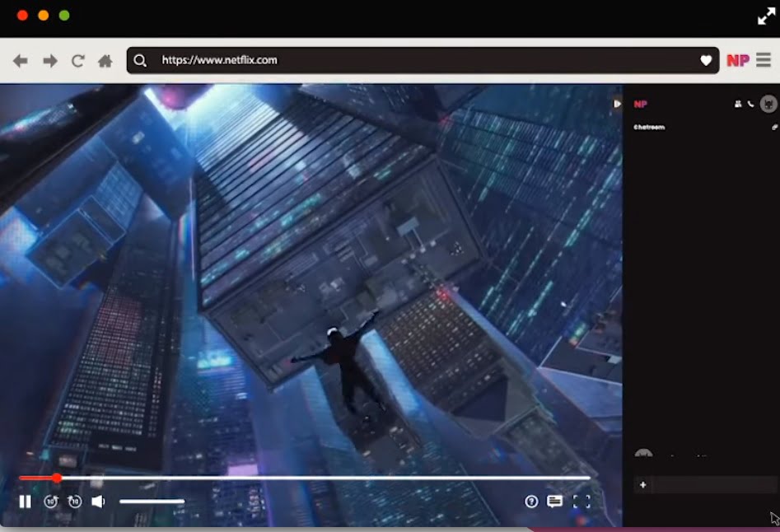Screen dimensions: 780x532
Task: Open the browser hamburger menu
Action: click(x=764, y=59)
